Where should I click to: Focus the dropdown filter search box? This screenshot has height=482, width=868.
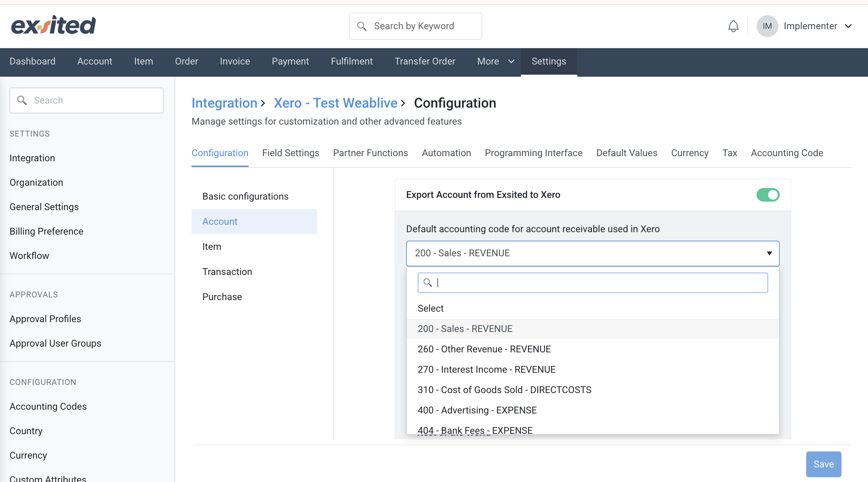593,283
